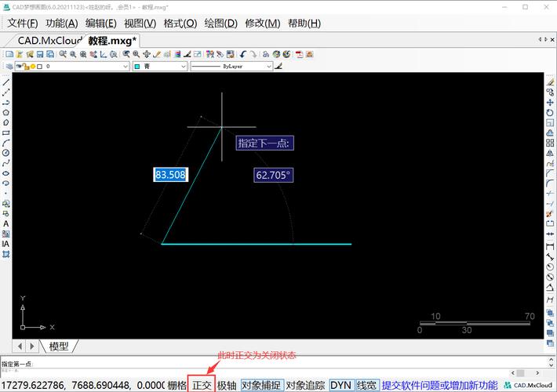
Task: Toggle the 对象追踪 object tracking
Action: 305,385
